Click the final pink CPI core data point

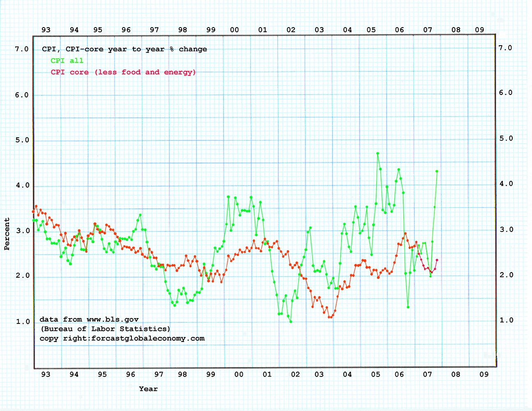437,260
